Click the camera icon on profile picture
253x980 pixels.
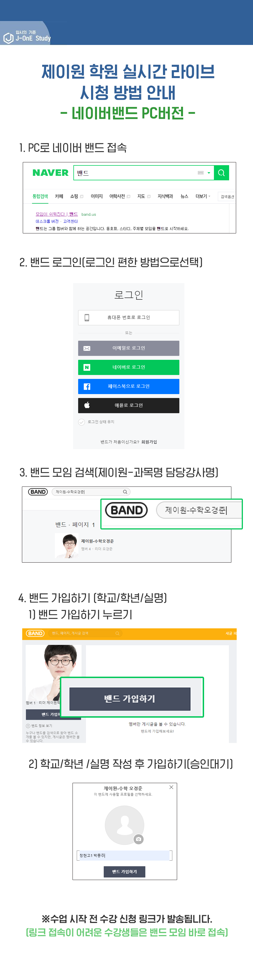click(x=138, y=839)
